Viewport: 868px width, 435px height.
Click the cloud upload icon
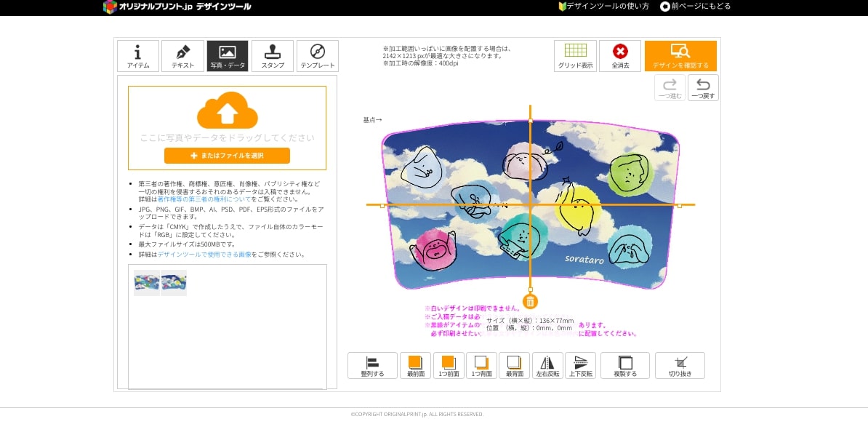[x=227, y=111]
